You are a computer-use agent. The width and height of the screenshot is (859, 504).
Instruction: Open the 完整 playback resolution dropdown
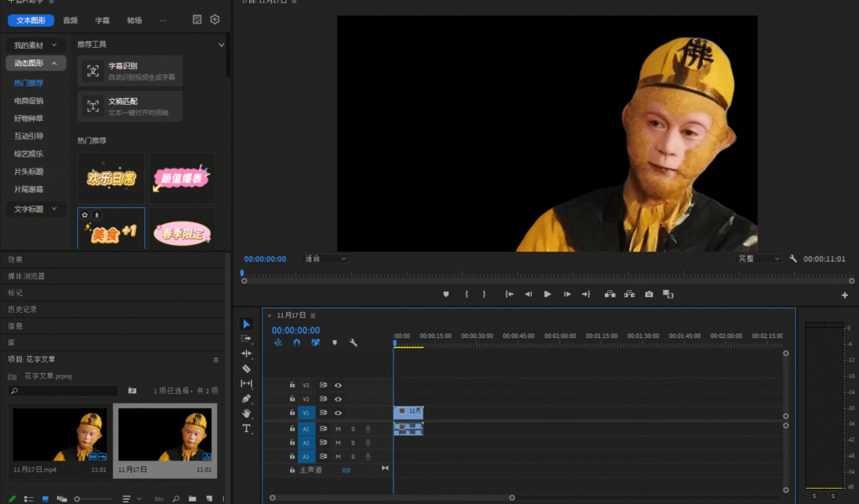(758, 259)
